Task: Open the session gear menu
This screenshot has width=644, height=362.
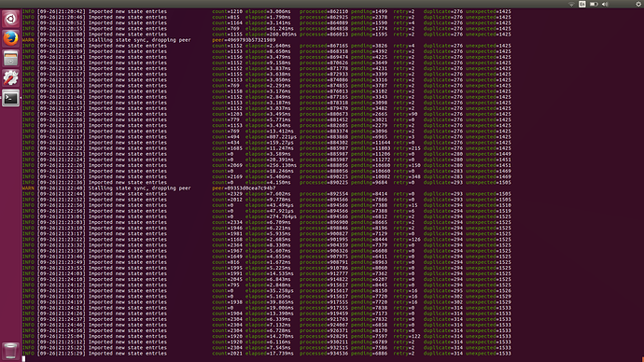Action: [x=638, y=4]
